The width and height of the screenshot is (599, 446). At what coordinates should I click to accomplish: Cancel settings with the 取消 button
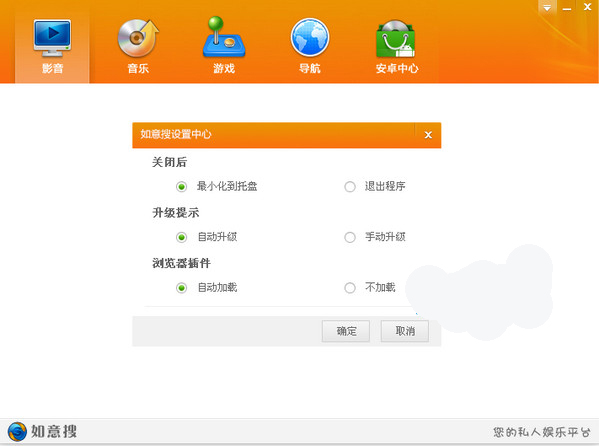[x=405, y=331]
